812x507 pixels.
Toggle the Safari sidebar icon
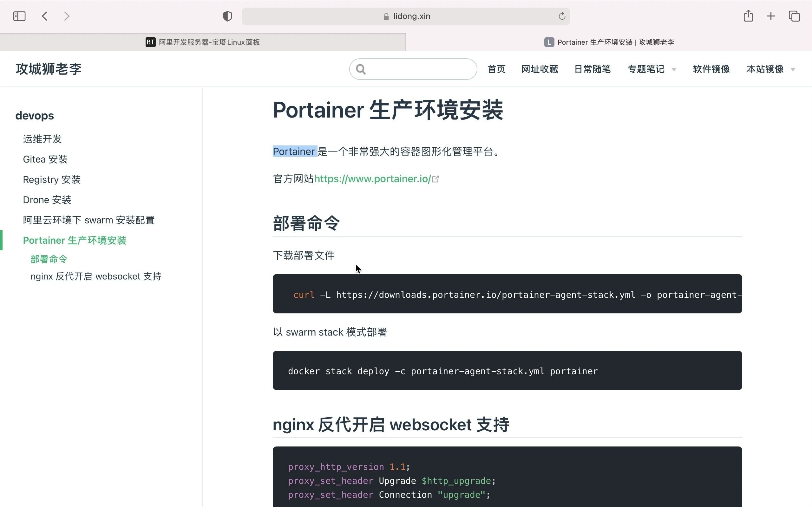click(19, 16)
